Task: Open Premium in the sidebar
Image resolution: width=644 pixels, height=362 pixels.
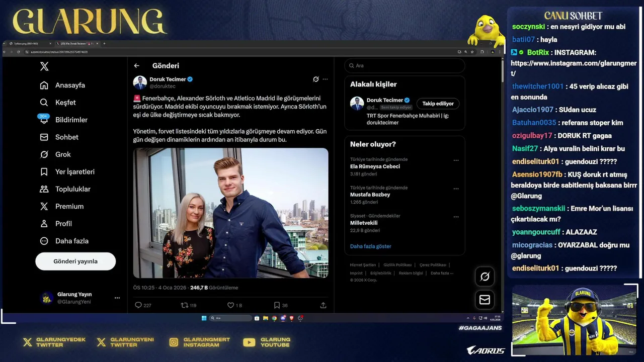Action: (x=62, y=207)
